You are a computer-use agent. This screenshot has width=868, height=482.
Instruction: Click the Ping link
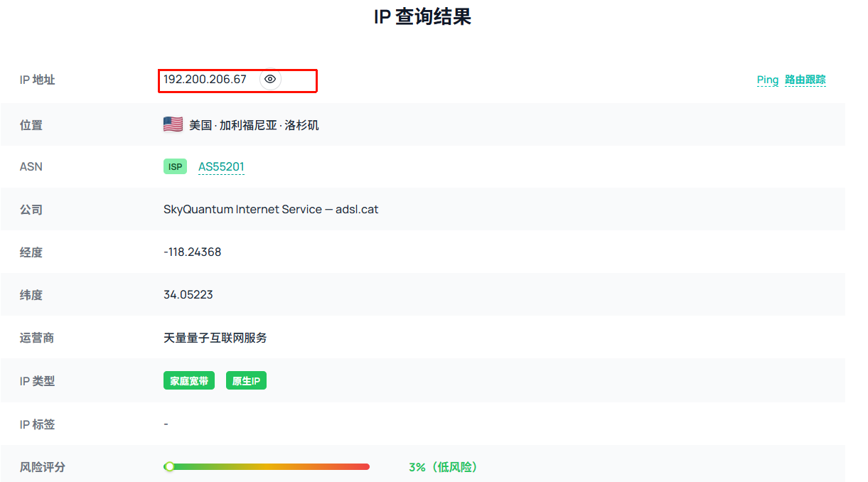tap(768, 80)
